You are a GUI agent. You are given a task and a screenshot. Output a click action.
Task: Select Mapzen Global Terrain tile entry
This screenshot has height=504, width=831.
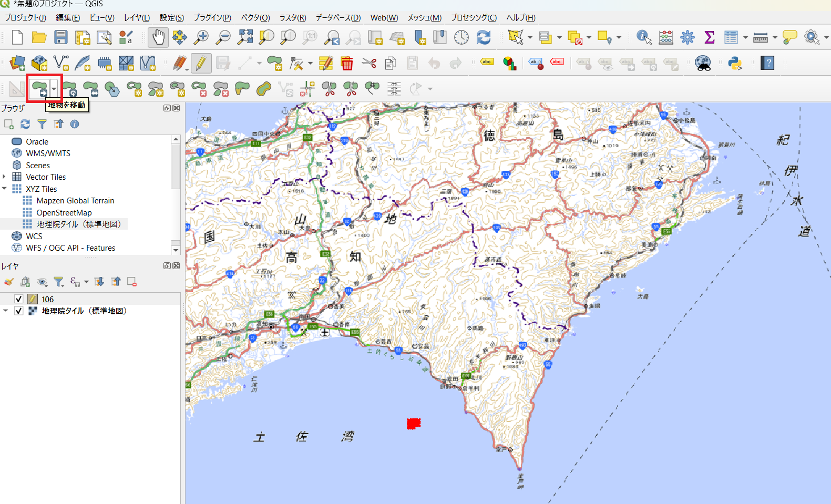coord(75,200)
